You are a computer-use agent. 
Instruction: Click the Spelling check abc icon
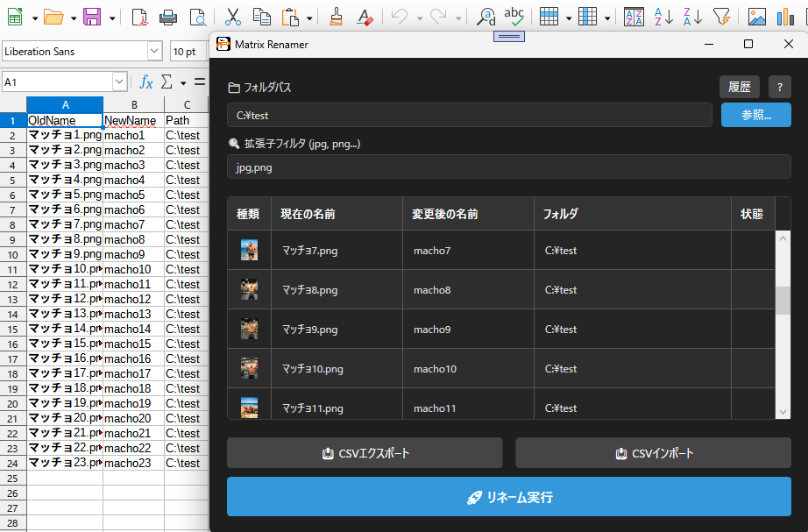pyautogui.click(x=514, y=17)
